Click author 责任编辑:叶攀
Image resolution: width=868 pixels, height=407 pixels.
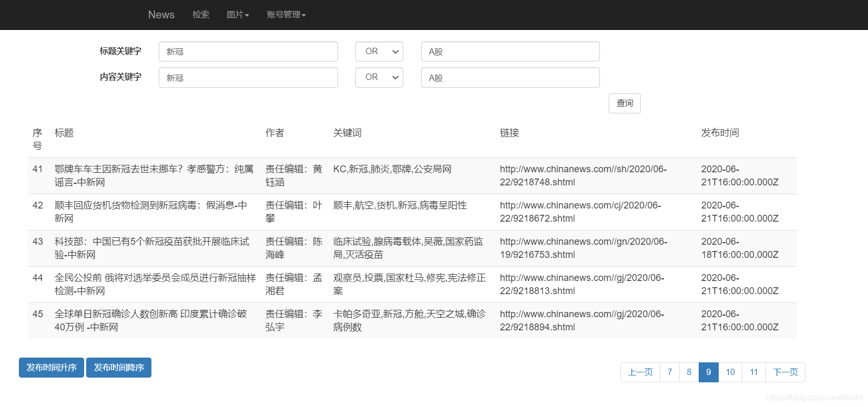(x=294, y=212)
